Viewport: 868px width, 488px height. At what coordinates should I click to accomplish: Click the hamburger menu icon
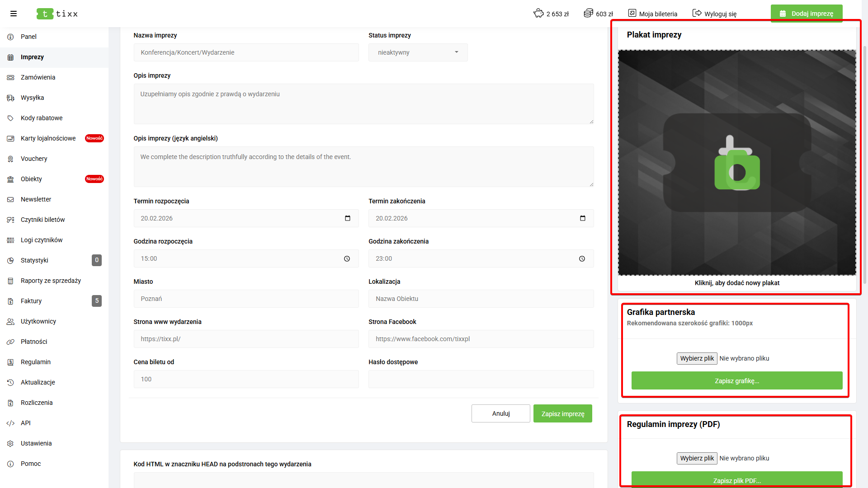coord(14,14)
